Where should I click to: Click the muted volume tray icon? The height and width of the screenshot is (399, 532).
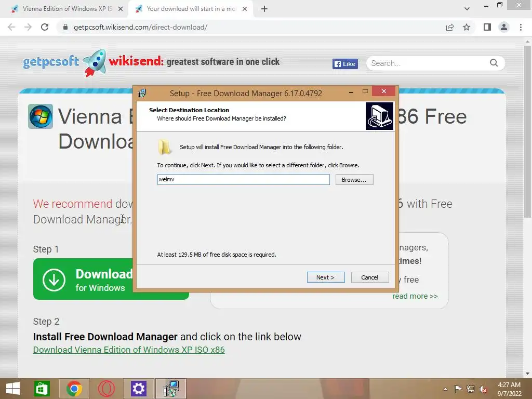[x=483, y=389]
